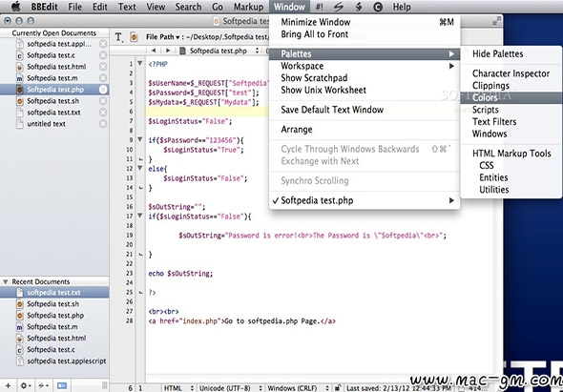Open the Text Filters menu icon
Image resolution: width=563 pixels, height=392 pixels.
click(x=359, y=7)
